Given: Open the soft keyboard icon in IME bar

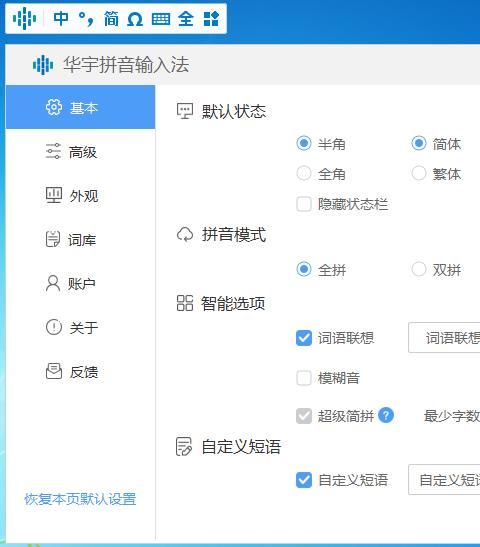Looking at the screenshot, I should tap(161, 19).
